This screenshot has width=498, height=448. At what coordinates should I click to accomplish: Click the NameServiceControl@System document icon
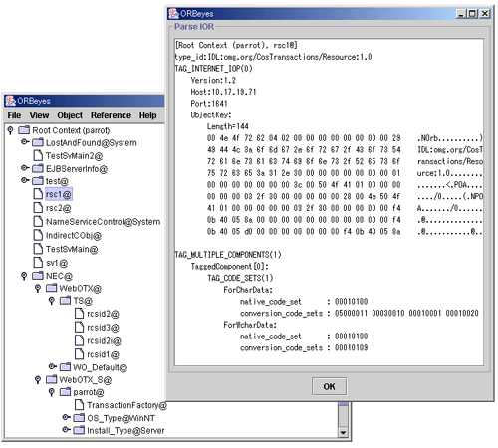(38, 221)
